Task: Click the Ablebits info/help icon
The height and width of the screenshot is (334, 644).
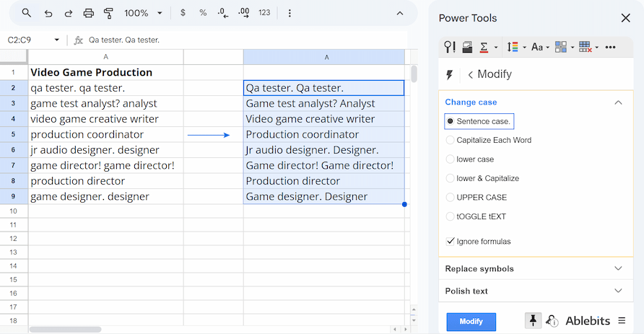Action: 552,321
